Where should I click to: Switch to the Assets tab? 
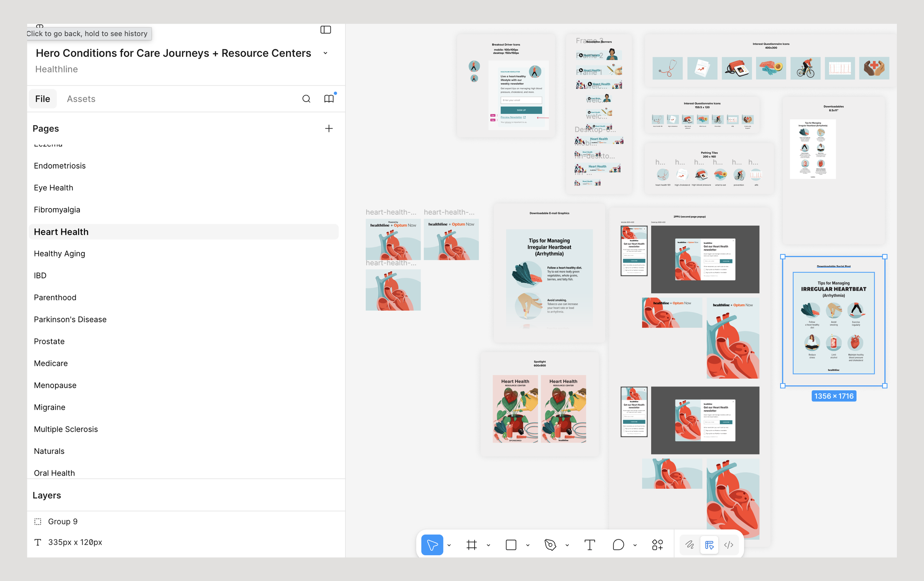[81, 99]
